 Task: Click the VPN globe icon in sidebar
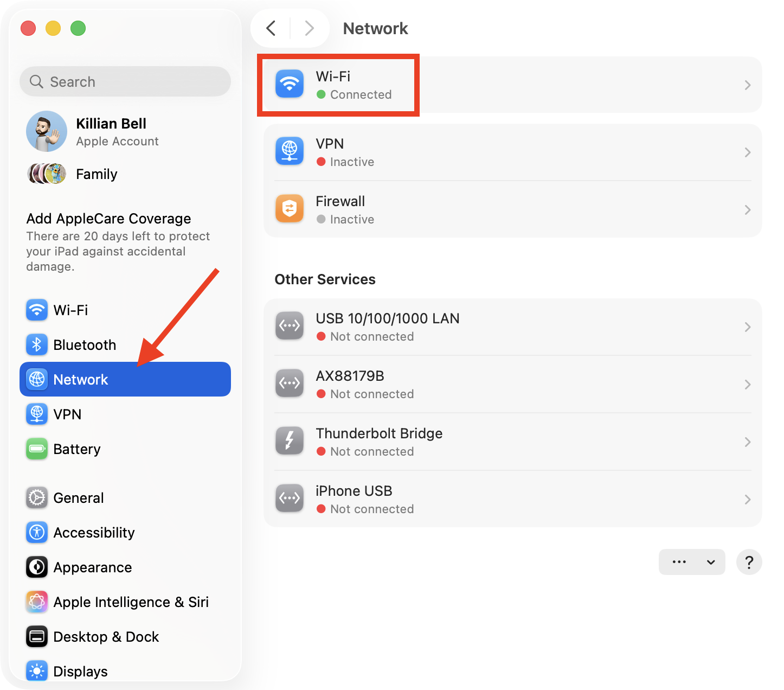(36, 414)
